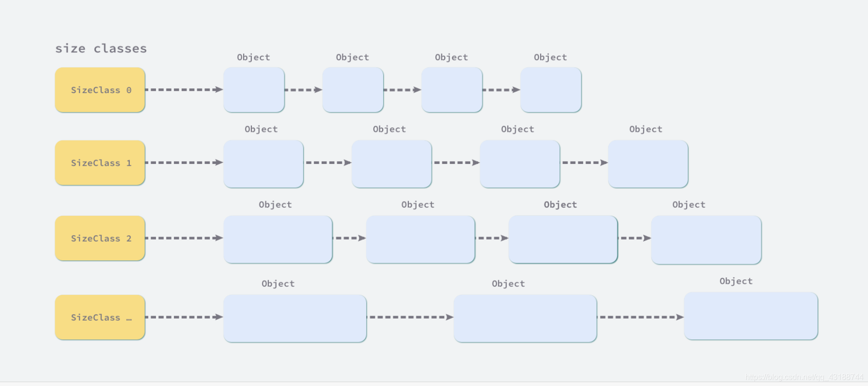Click middle Object box in SizeClass … row

pos(526,319)
